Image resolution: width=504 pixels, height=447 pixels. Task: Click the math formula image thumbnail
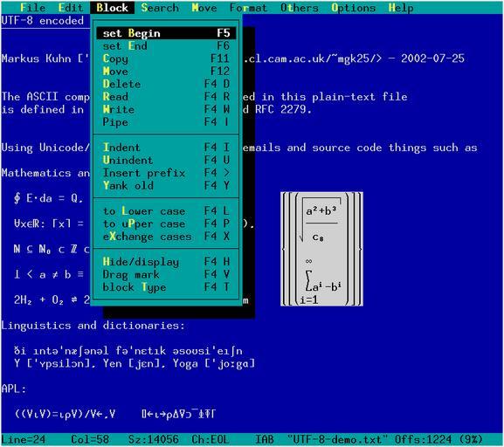pyautogui.click(x=321, y=249)
